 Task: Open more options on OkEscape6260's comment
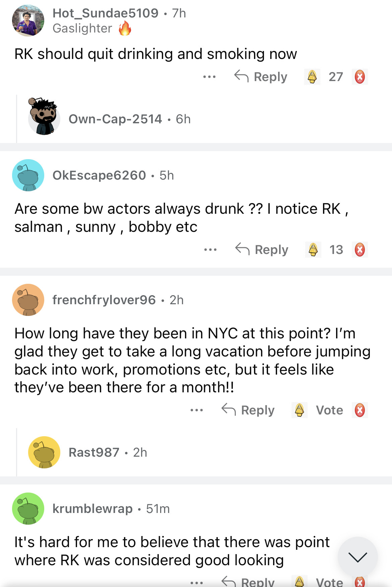[x=210, y=250]
